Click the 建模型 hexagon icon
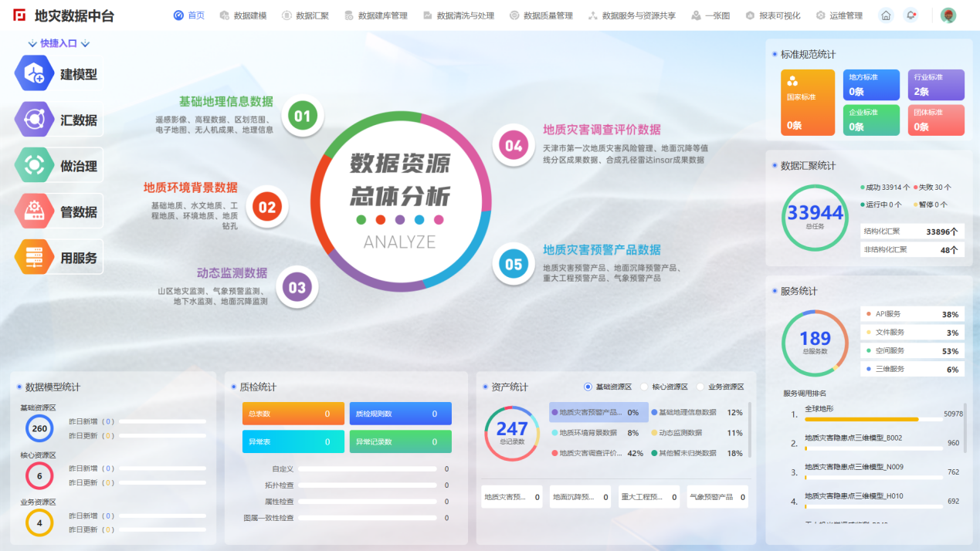Image resolution: width=980 pixels, height=551 pixels. 34,74
